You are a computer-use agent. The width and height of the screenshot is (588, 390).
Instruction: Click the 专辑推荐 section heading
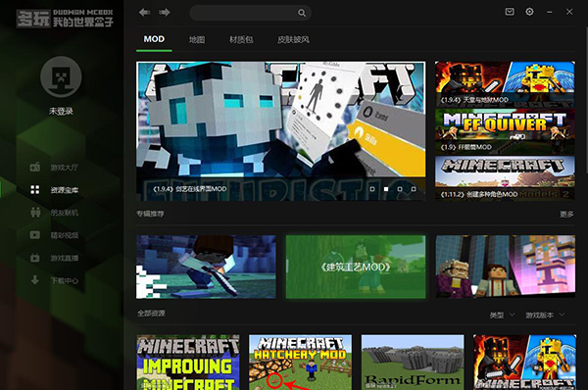pos(150,214)
